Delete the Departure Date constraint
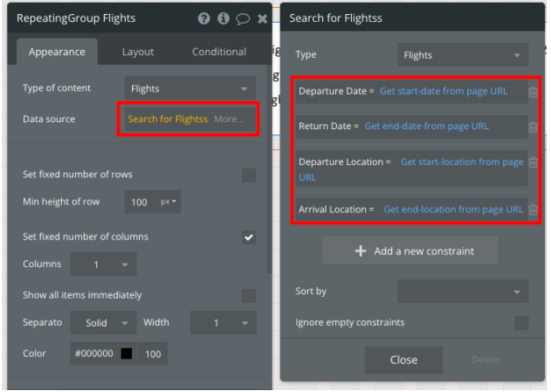551x392 pixels. coord(533,92)
